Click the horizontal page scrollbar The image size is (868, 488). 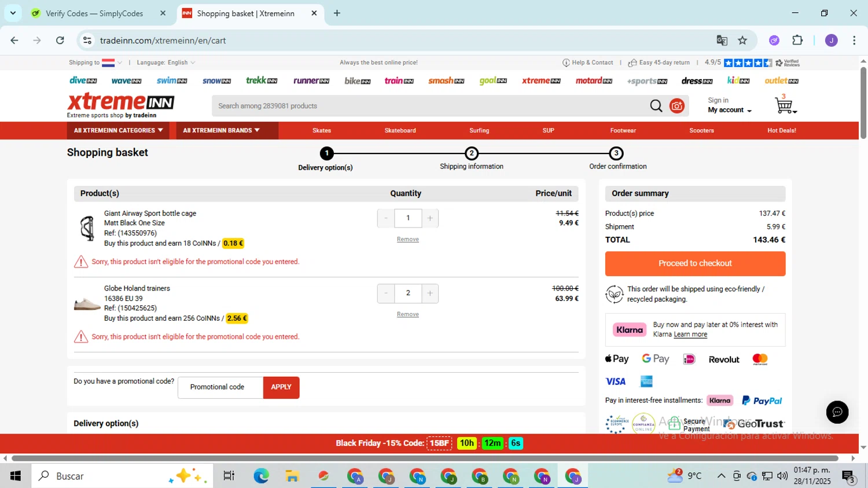425,458
